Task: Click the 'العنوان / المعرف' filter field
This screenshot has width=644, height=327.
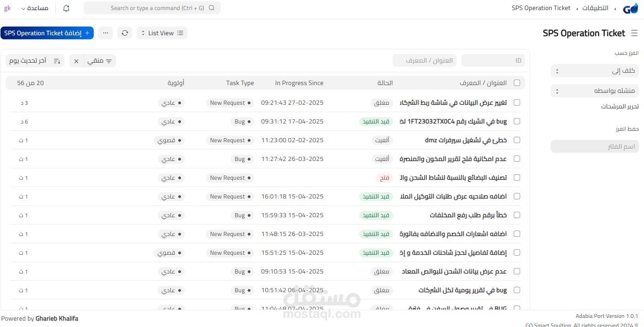Action: [x=425, y=60]
